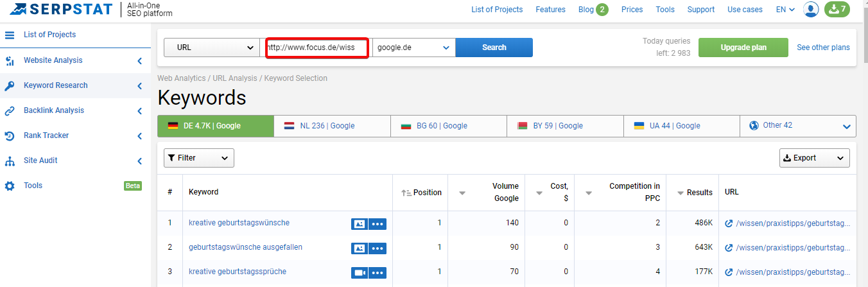This screenshot has width=868, height=287.
Task: Open Support in top navigation
Action: tap(701, 10)
